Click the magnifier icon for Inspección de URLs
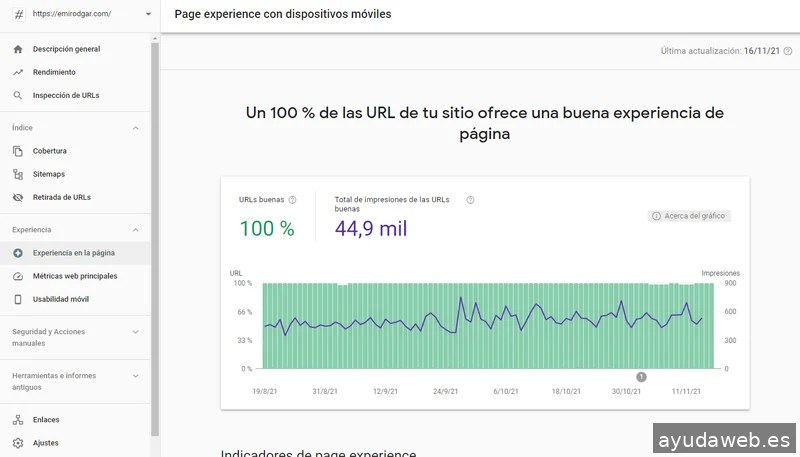The height and width of the screenshot is (457, 800). (x=18, y=96)
